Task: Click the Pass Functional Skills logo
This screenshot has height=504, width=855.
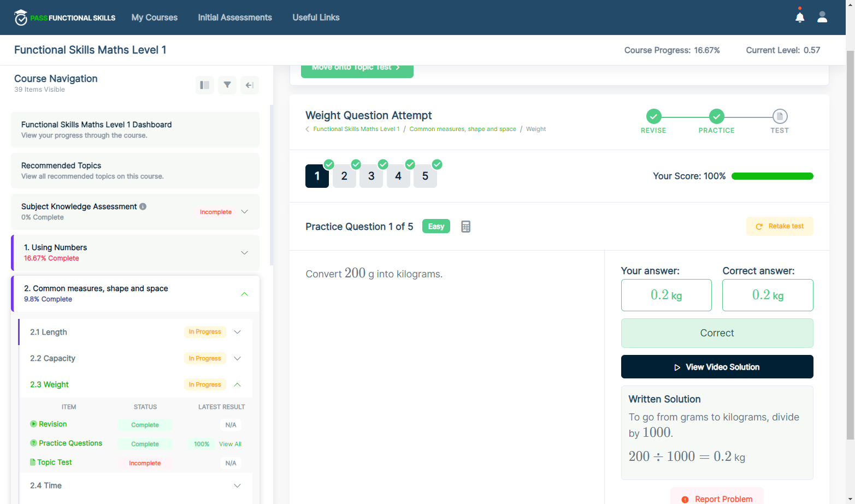Action: 65,17
